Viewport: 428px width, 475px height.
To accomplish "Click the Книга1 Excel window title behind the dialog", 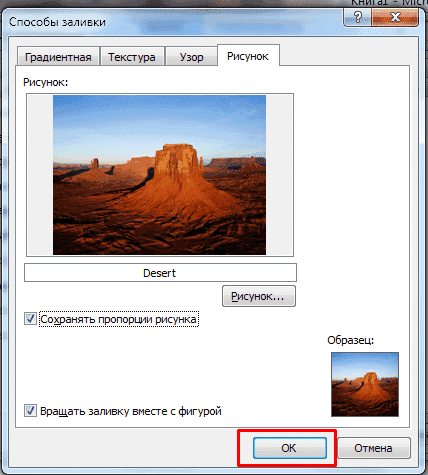I will [389, 3].
